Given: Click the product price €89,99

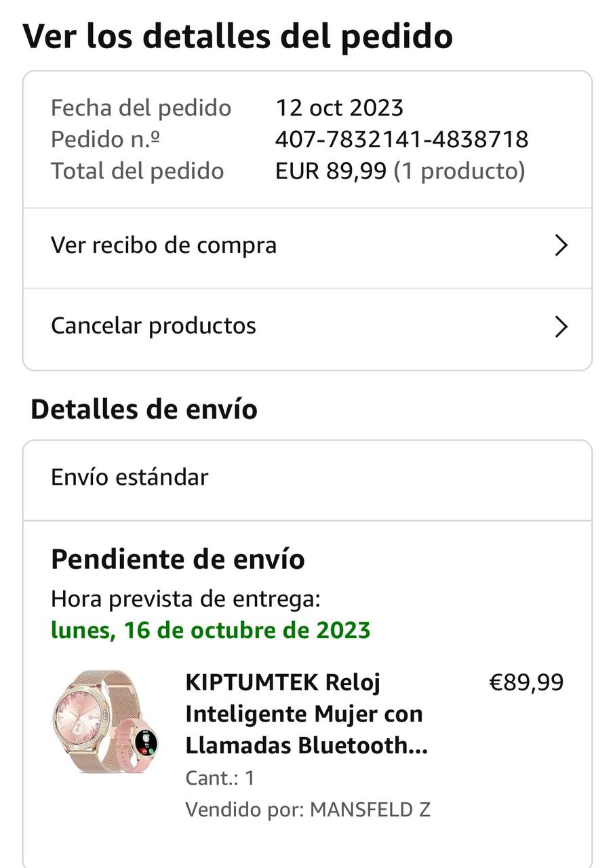Looking at the screenshot, I should (x=526, y=682).
